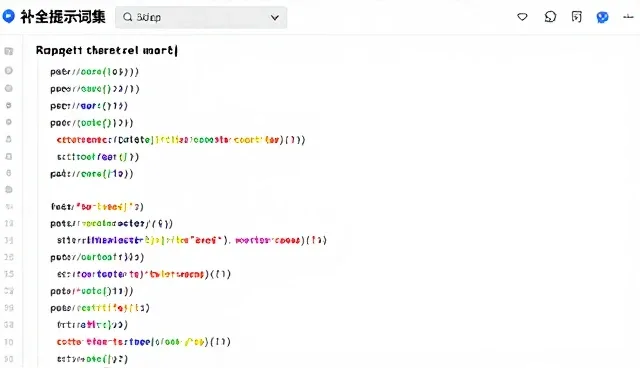Click the last visible code line
Screen dimensions: 640x368
click(x=92, y=359)
